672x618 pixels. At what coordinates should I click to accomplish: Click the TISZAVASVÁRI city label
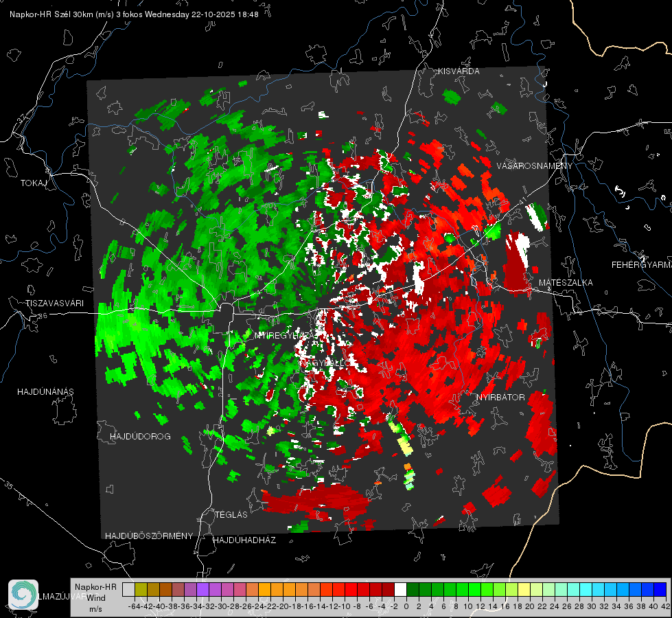[54, 304]
